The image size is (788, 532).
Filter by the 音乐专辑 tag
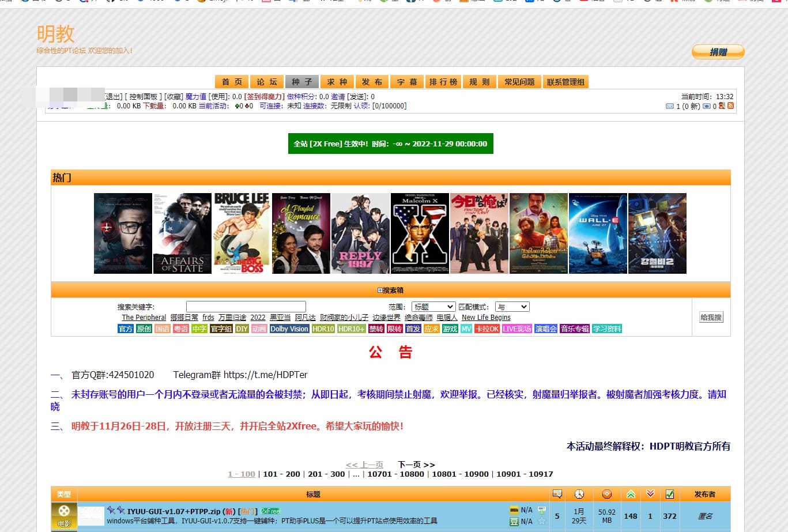click(575, 329)
